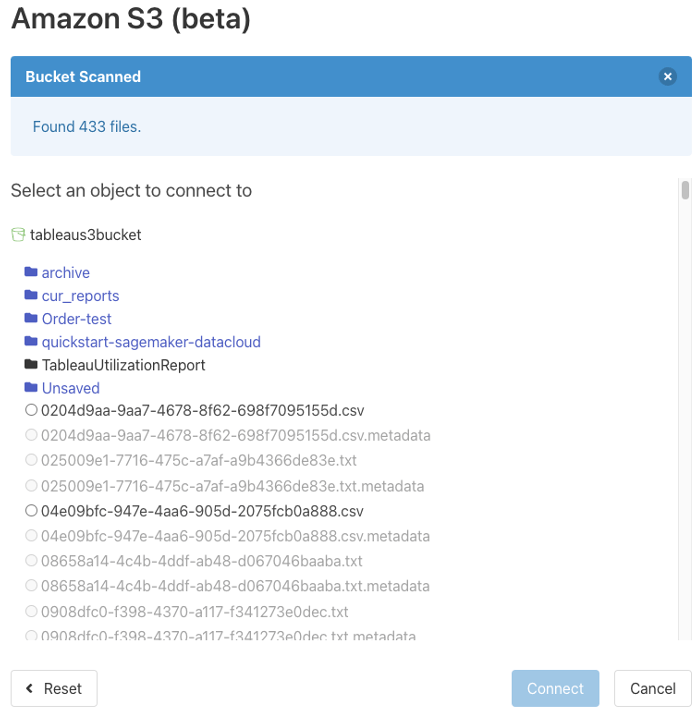Open the quickstart-sagemaker-datacloud folder
Viewport: 695px width, 721px height.
(x=151, y=342)
